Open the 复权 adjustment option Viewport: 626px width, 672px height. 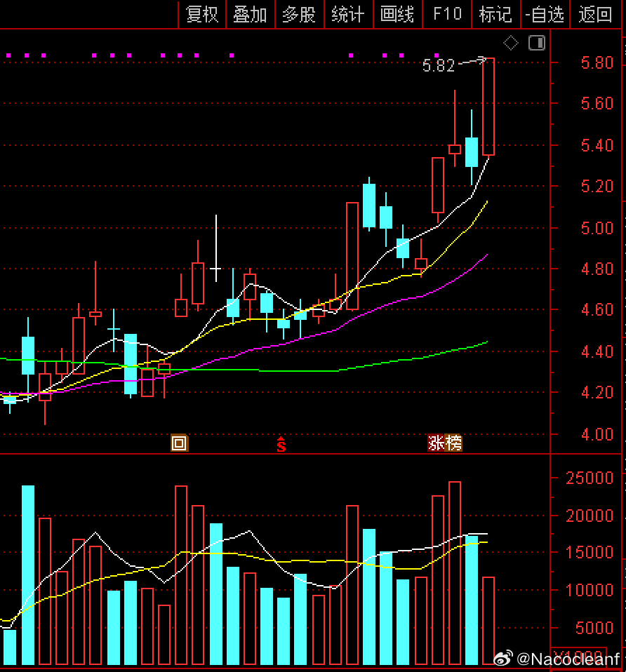pyautogui.click(x=202, y=14)
